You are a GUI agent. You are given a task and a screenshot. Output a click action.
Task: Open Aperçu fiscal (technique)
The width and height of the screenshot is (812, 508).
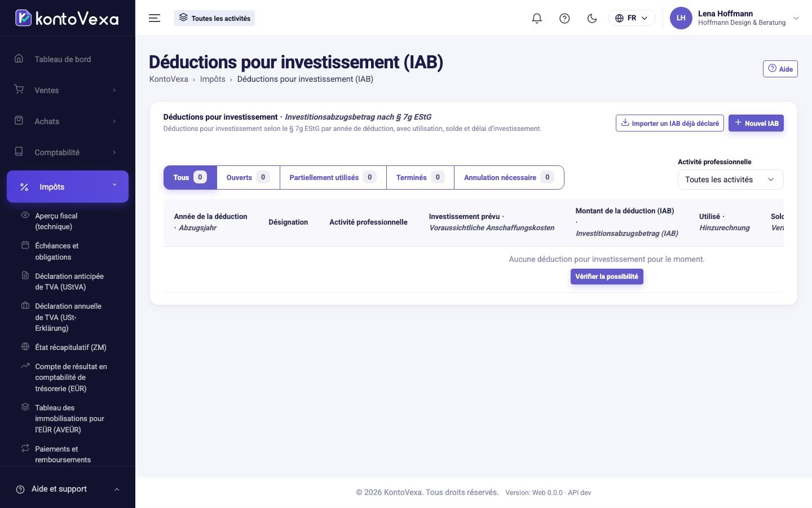click(x=68, y=221)
